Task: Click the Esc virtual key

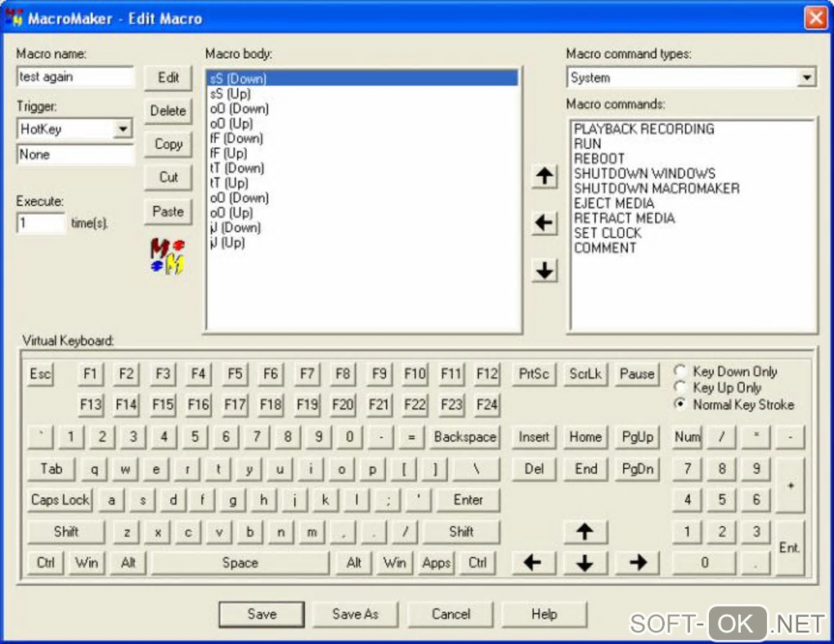Action: tap(40, 373)
